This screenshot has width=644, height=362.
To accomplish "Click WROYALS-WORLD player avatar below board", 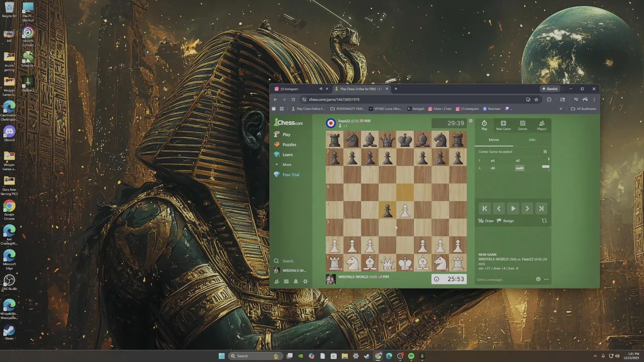I will (331, 279).
